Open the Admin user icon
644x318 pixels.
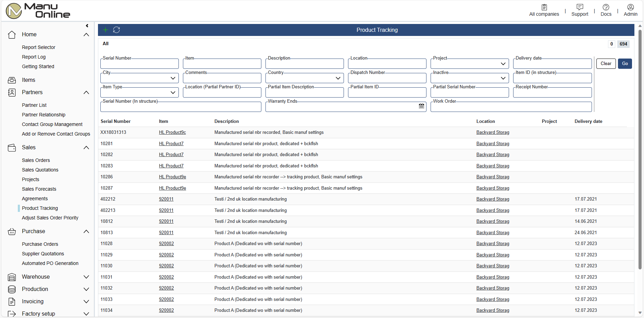(x=630, y=7)
